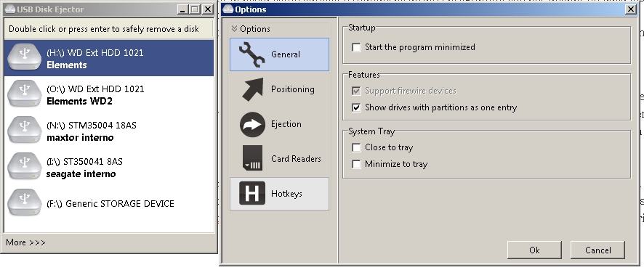The width and height of the screenshot is (644, 270).
Task: Select the Elements (H:\) drive icon
Action: (24, 57)
